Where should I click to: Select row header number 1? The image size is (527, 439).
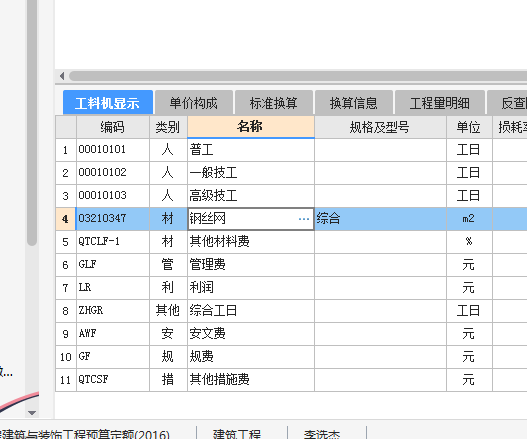[x=66, y=150]
